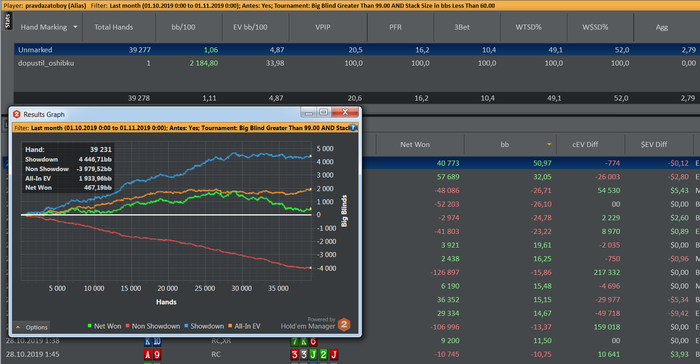Click the Hold'em Manager icon in Results Graph title
Screen dimensions: 700x364
point(17,114)
